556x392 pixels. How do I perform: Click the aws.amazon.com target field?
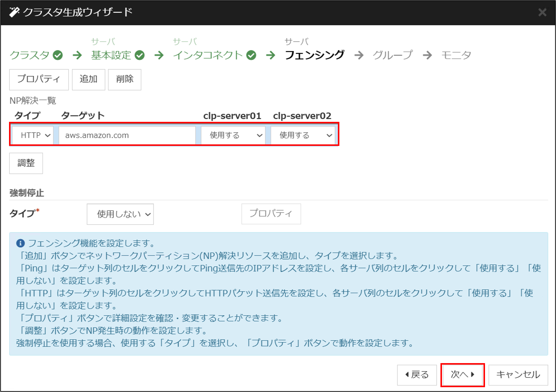[127, 135]
